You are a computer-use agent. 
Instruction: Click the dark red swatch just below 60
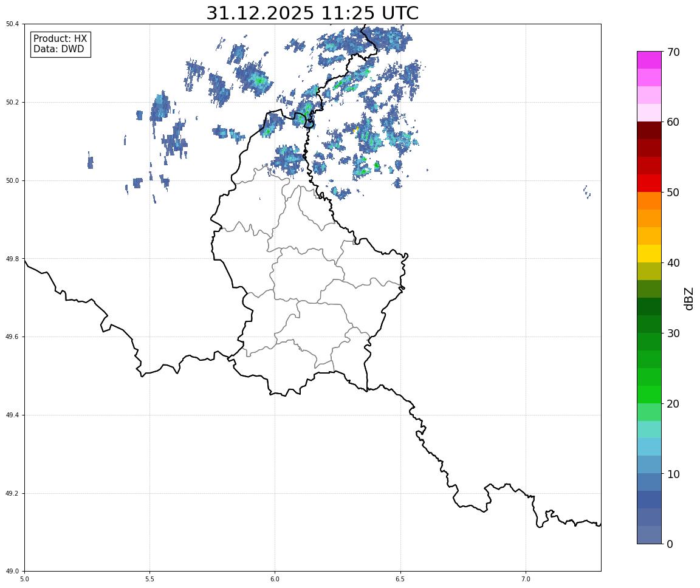[x=649, y=130]
